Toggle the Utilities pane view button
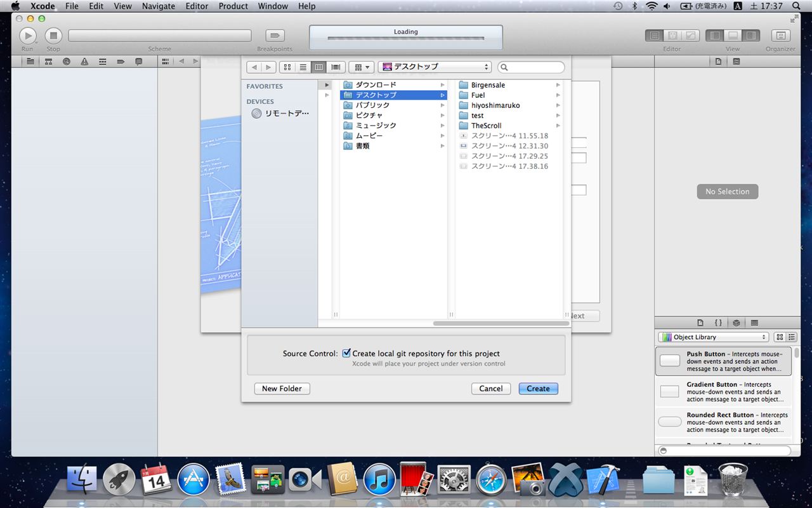This screenshot has width=812, height=508. (x=750, y=36)
